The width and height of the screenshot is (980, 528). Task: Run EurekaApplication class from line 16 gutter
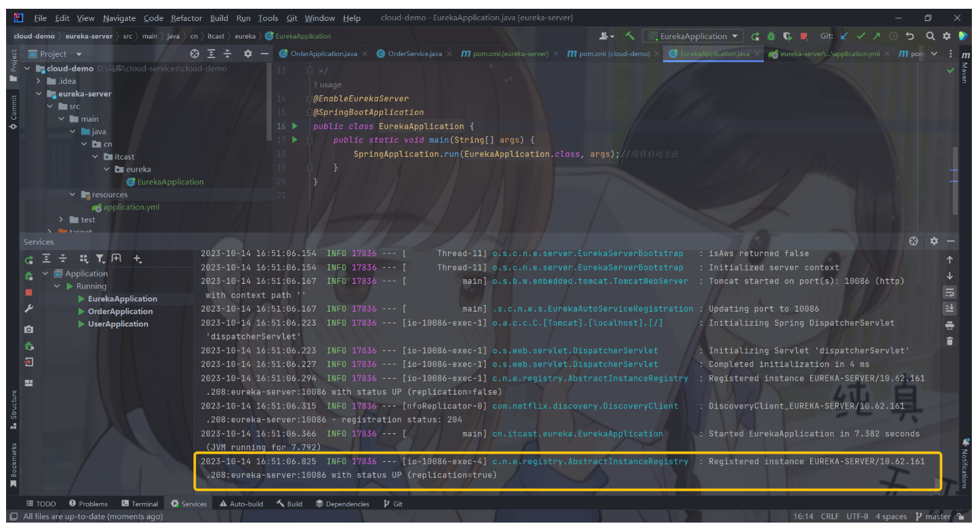[x=295, y=126]
